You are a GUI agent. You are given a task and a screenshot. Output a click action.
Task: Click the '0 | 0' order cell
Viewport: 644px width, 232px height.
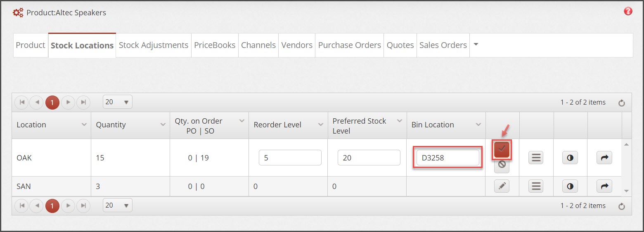[209, 187]
